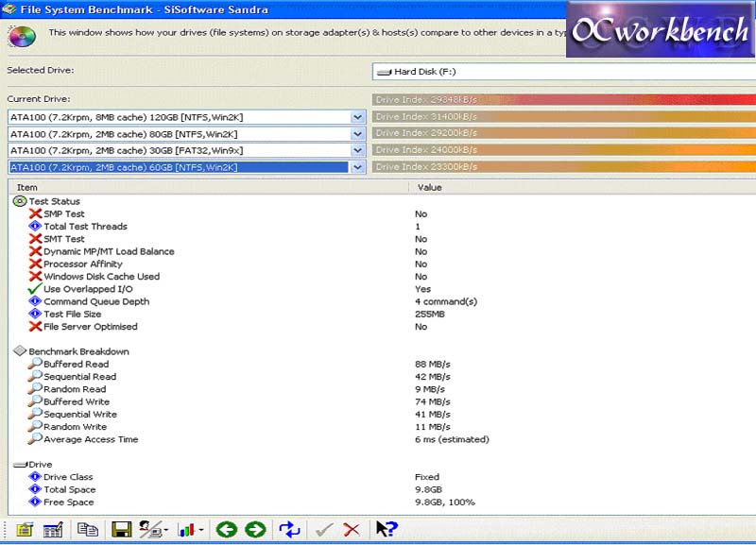Viewport: 756px width, 545px height.
Task: Refresh the benchmark with blue arrows icon
Action: [290, 530]
